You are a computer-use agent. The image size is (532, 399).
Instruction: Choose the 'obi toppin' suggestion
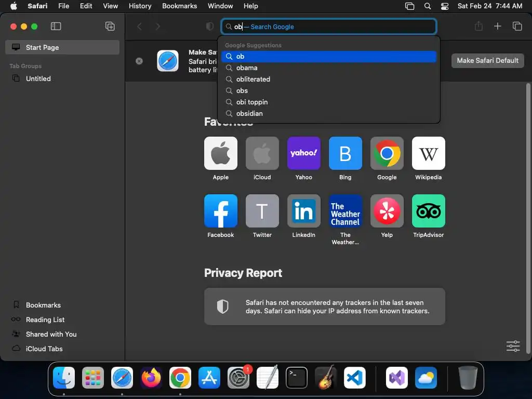(x=328, y=102)
